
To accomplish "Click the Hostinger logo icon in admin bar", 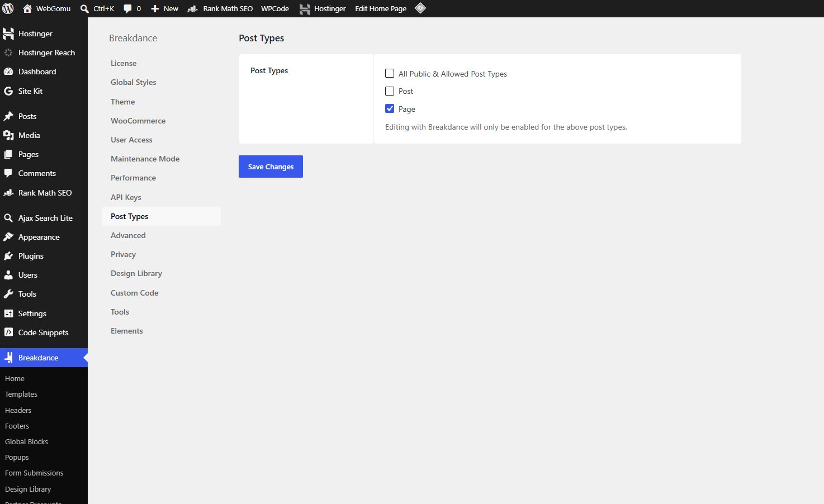I will click(305, 8).
